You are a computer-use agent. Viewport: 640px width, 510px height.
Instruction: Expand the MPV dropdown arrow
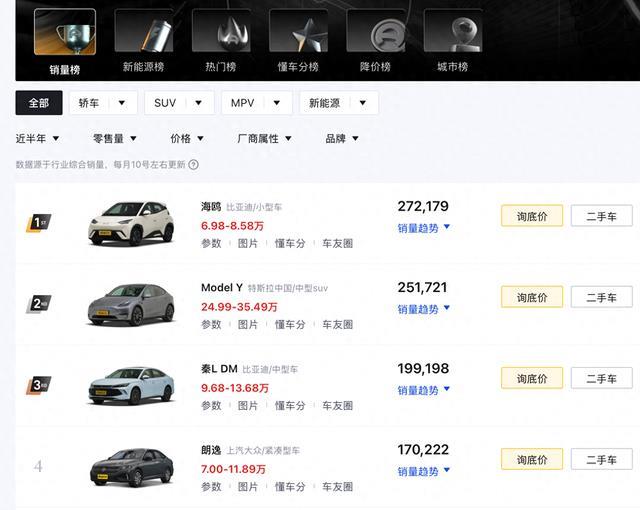click(276, 103)
